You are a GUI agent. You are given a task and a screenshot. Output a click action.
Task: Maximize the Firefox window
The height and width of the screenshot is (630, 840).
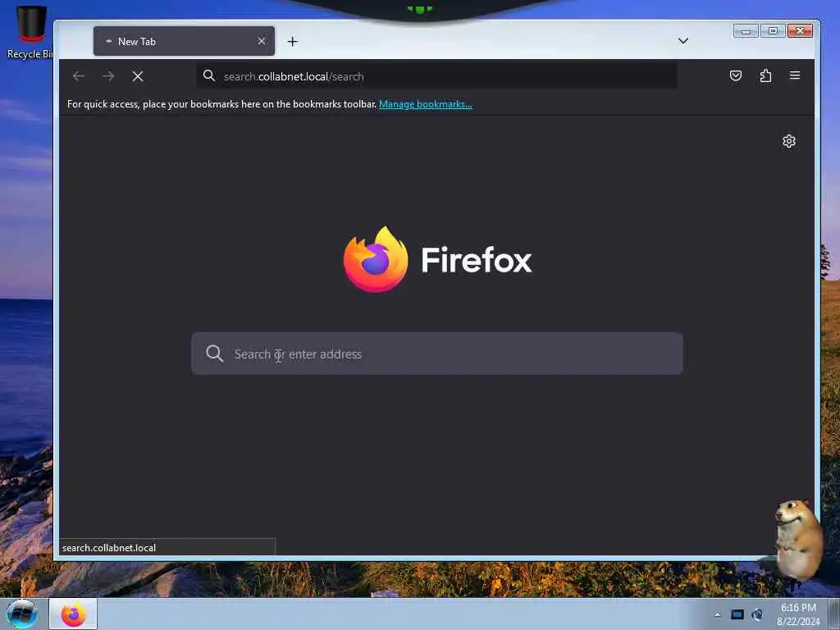point(773,31)
